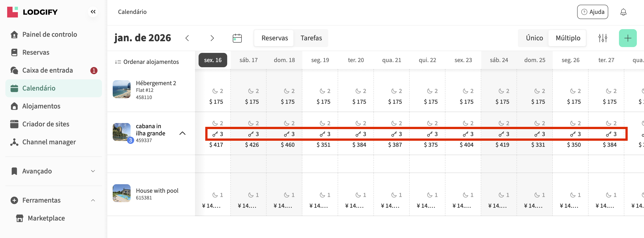Open the House with pool thumbnail
This screenshot has width=644, height=238.
[x=121, y=193]
